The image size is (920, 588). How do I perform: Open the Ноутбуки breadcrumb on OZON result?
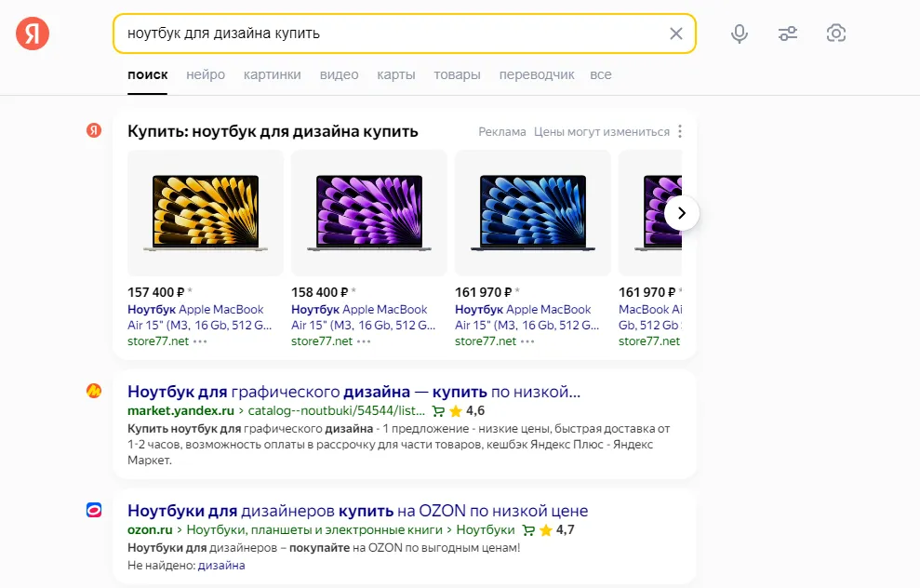tap(486, 530)
